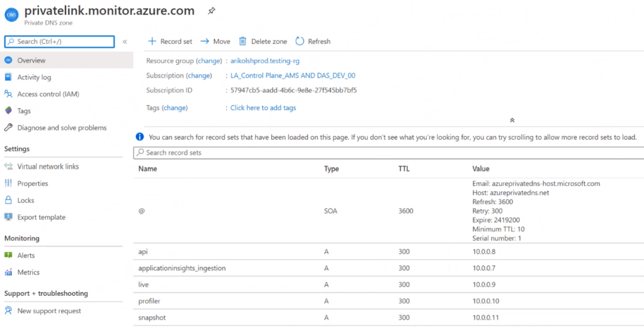Click the pin icon beside the zone title
Screen dimensions: 644x335
click(x=212, y=11)
